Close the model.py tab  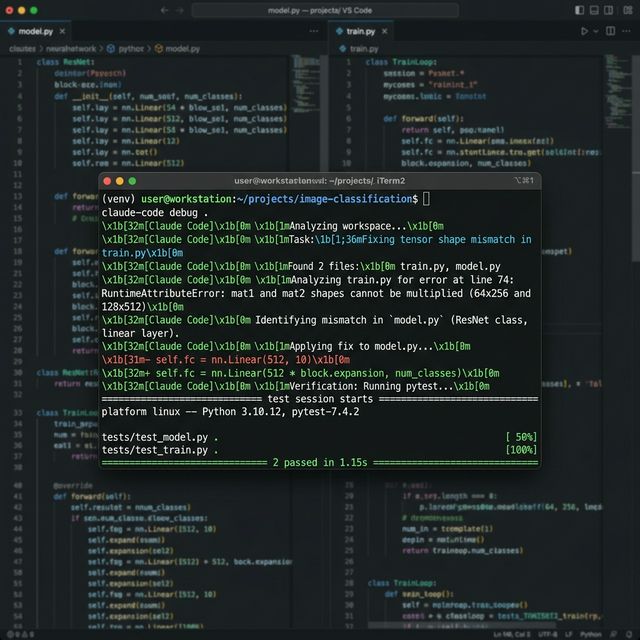(x=62, y=31)
